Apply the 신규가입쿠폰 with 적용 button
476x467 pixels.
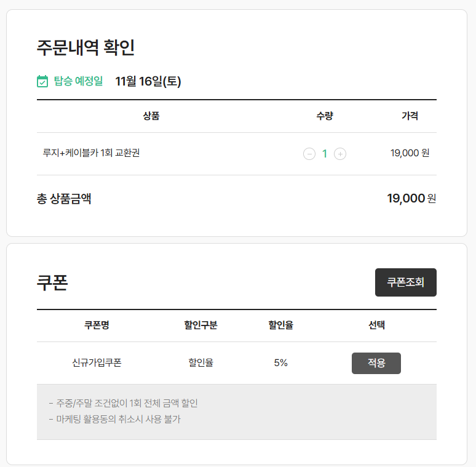376,363
